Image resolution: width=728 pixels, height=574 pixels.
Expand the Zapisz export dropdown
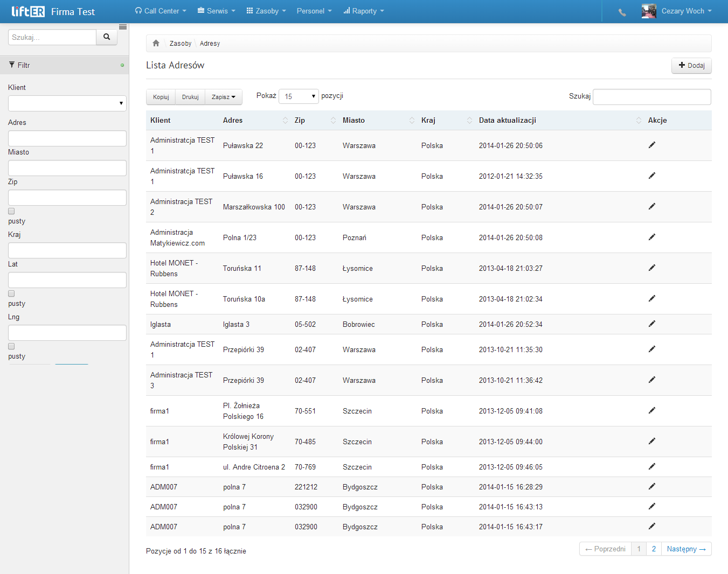[224, 97]
